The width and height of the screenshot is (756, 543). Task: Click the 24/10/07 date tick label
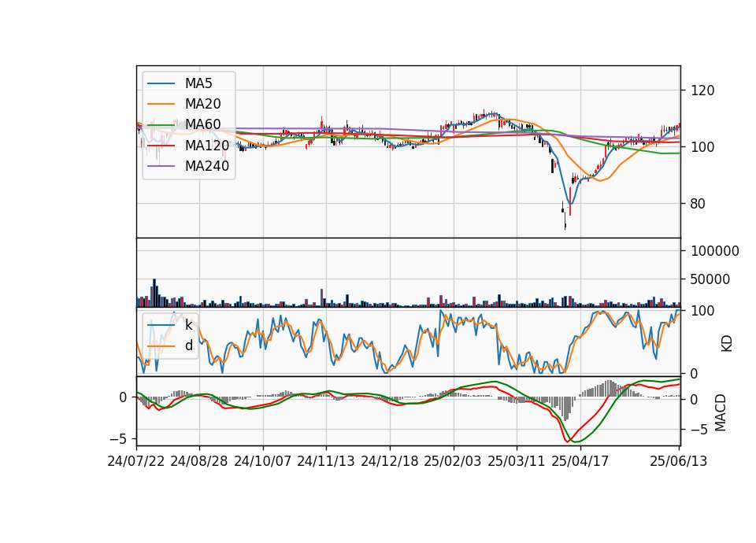[263, 461]
